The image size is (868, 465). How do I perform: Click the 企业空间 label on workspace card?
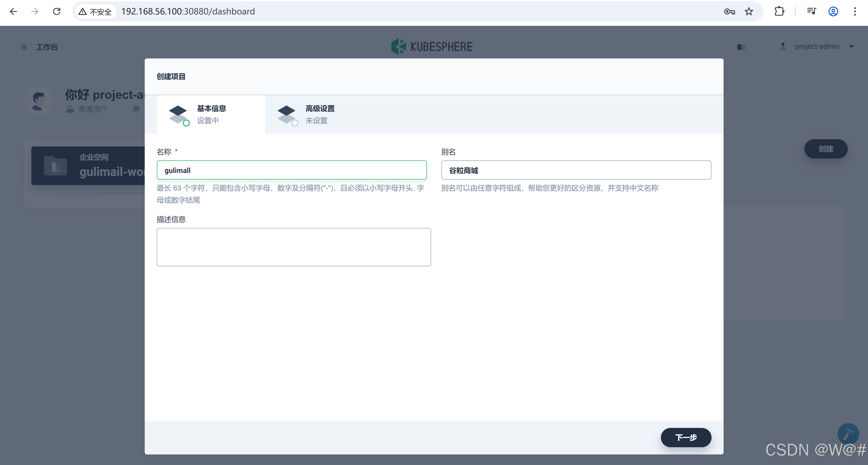(x=94, y=157)
